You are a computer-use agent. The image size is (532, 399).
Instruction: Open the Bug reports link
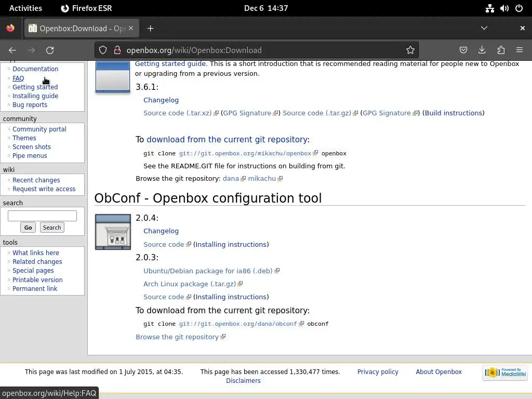pyautogui.click(x=30, y=105)
